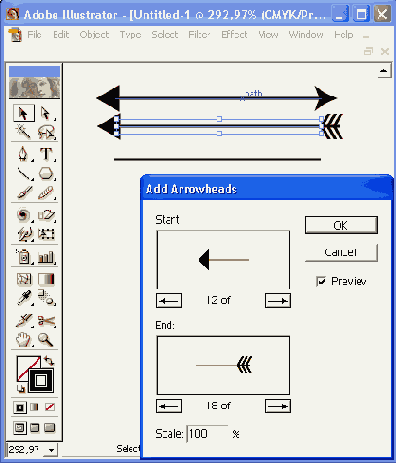
Task: Open the View menu
Action: click(268, 35)
